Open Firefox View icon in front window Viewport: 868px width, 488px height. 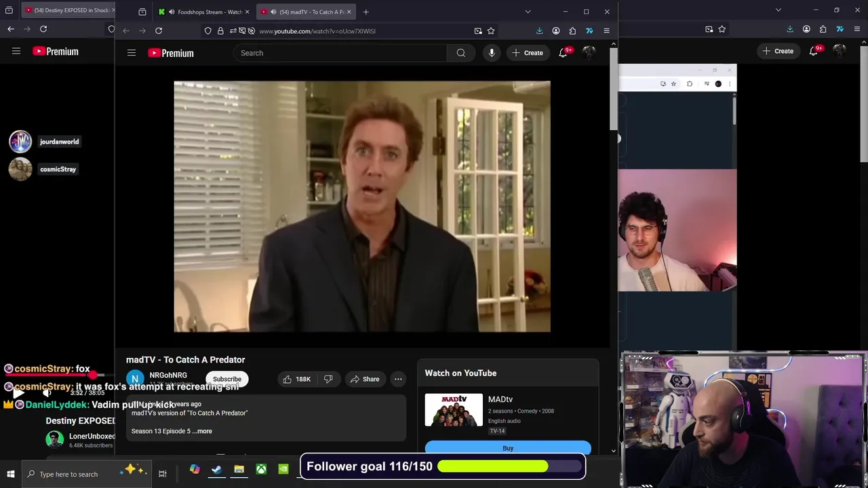click(x=142, y=12)
